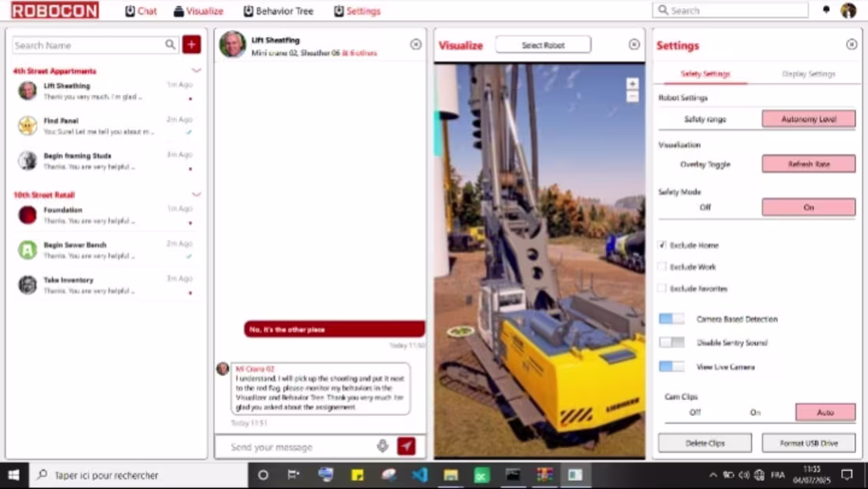Image resolution: width=868 pixels, height=489 pixels.
Task: Open Windows notification center
Action: tap(847, 475)
